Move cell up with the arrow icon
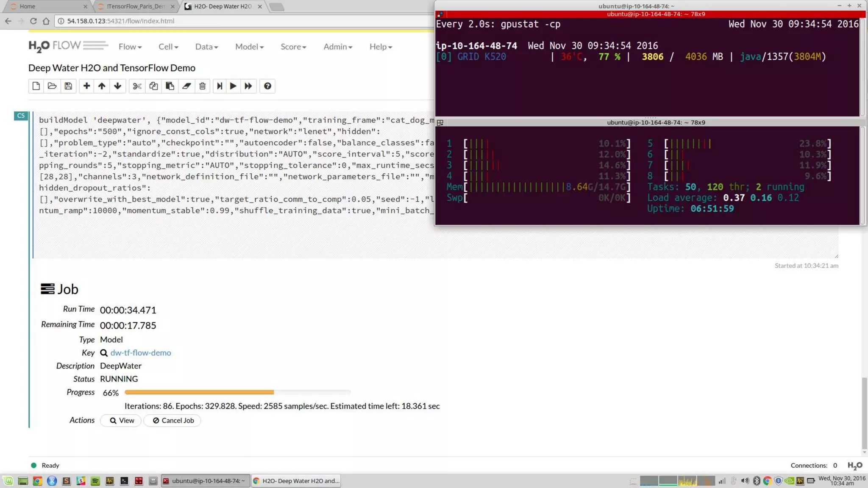The width and height of the screenshot is (868, 488). [102, 86]
